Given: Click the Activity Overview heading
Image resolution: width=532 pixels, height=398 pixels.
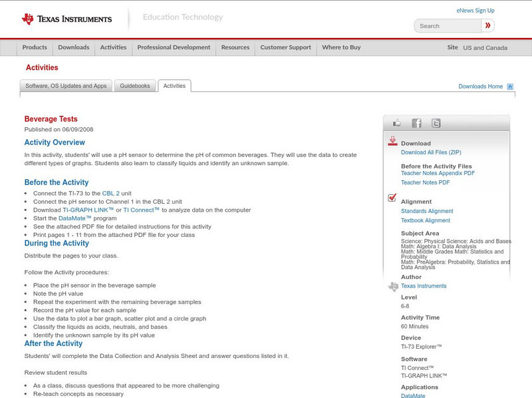Looking at the screenshot, I should [x=55, y=142].
